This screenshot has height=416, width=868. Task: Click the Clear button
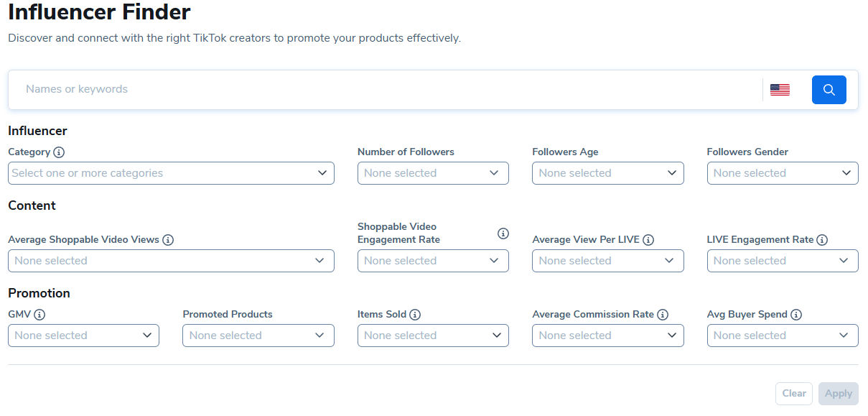pos(793,394)
